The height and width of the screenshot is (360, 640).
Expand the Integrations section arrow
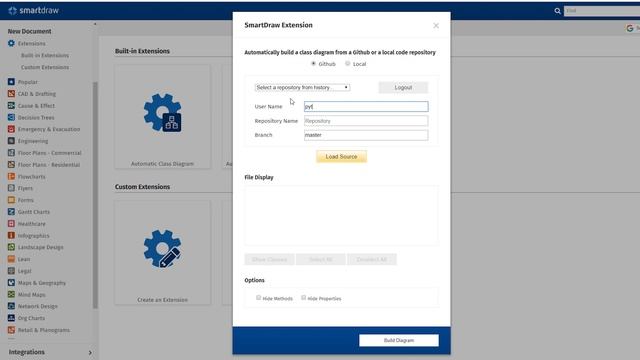pyautogui.click(x=90, y=353)
